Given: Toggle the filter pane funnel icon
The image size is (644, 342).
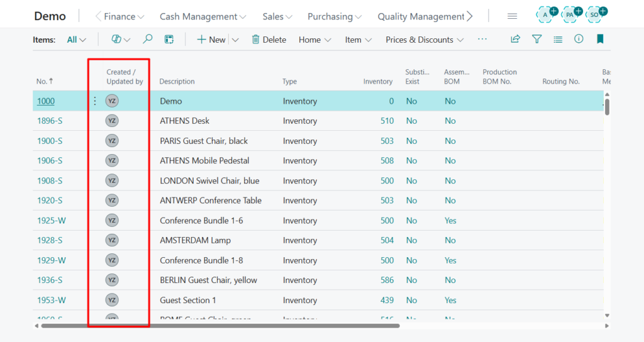Looking at the screenshot, I should [536, 39].
